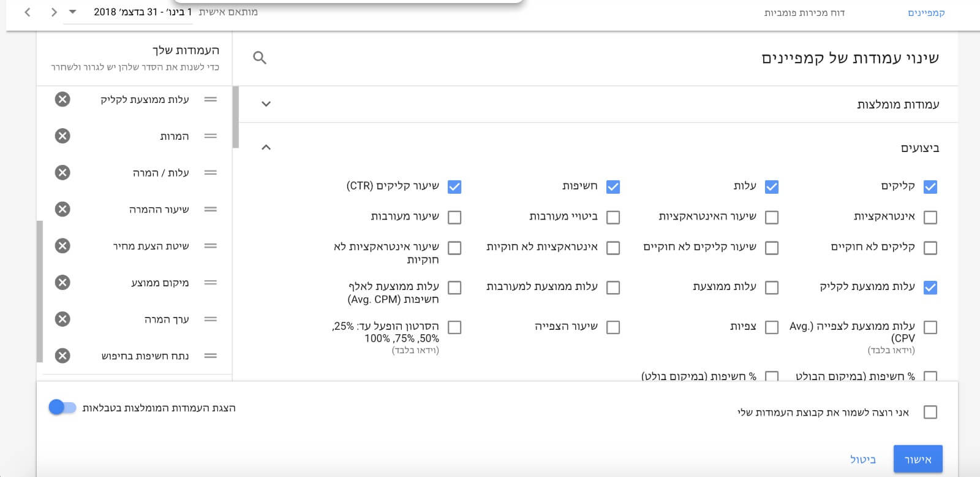Image resolution: width=980 pixels, height=477 pixels.
Task: Uncheck the חשיפות checkbox
Action: (613, 187)
